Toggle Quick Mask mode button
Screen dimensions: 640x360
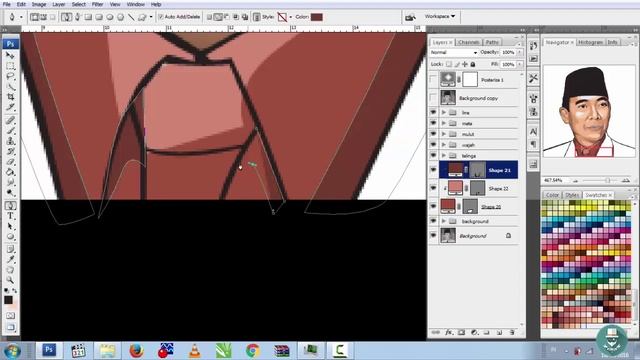[x=10, y=316]
